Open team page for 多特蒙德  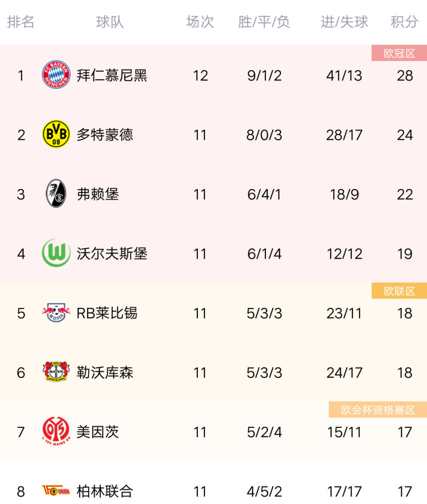click(105, 135)
